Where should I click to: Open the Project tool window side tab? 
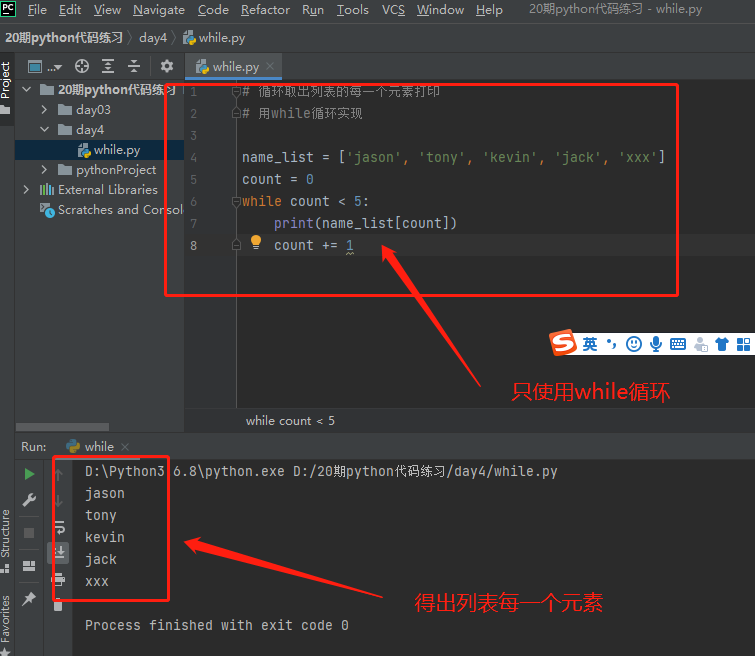6,87
